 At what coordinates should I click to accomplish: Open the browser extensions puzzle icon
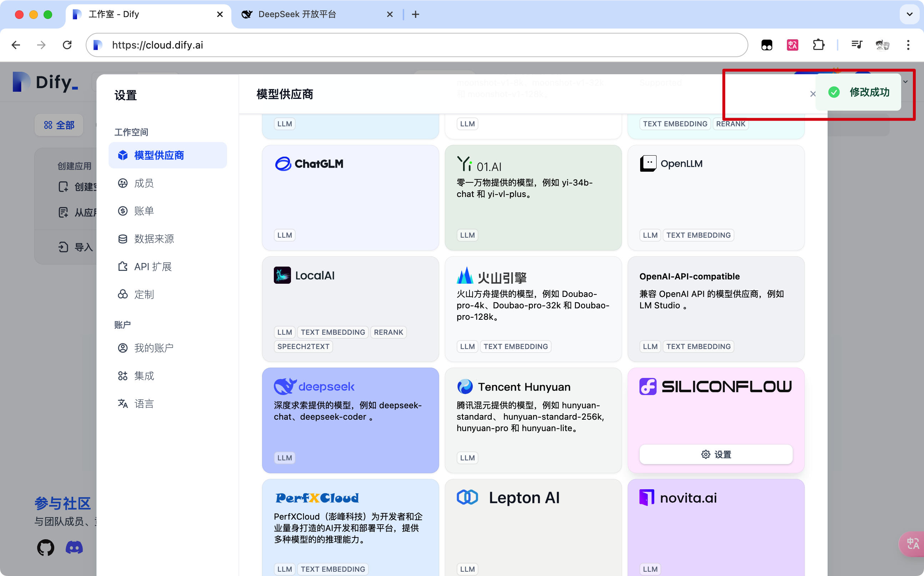pyautogui.click(x=818, y=45)
